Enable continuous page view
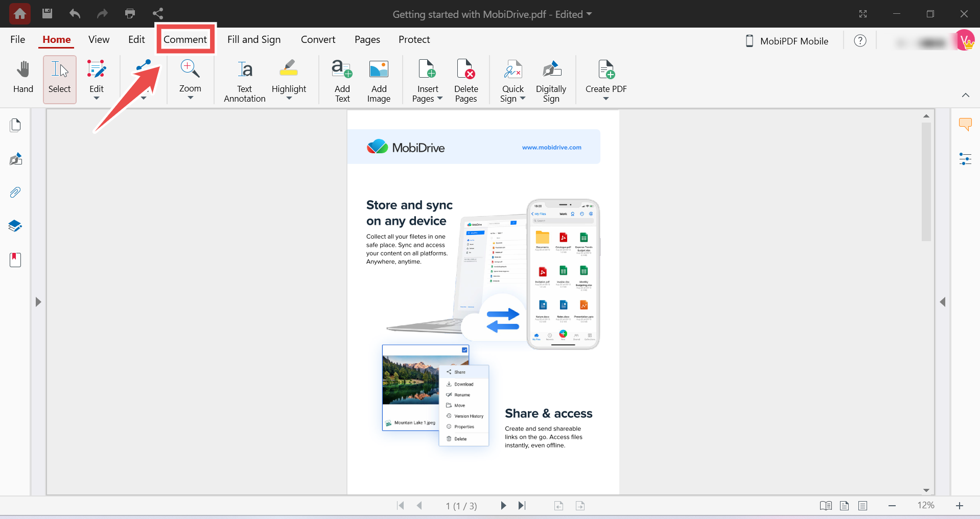The image size is (980, 519). click(863, 506)
